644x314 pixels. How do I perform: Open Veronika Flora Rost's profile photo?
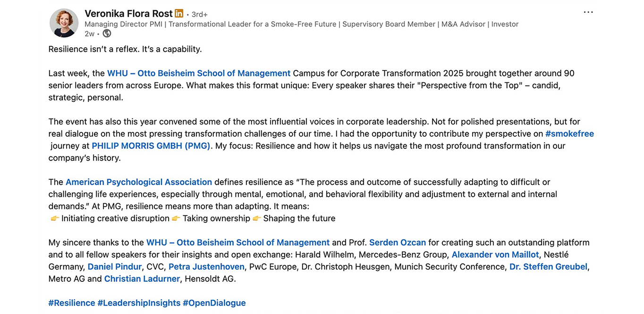pyautogui.click(x=64, y=23)
